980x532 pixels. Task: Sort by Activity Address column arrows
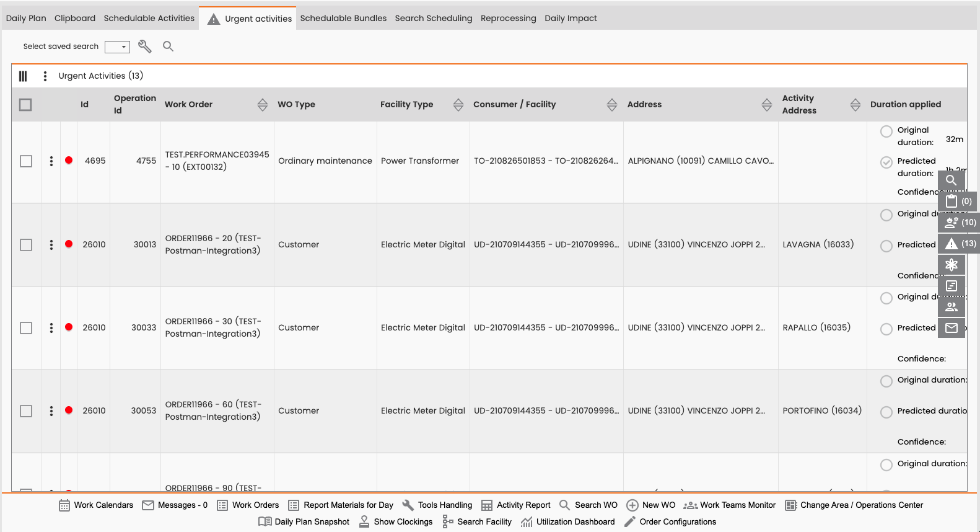click(855, 105)
